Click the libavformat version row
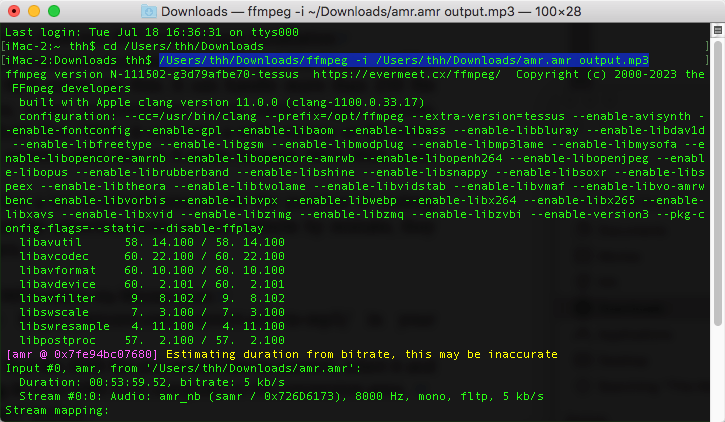 (x=152, y=270)
